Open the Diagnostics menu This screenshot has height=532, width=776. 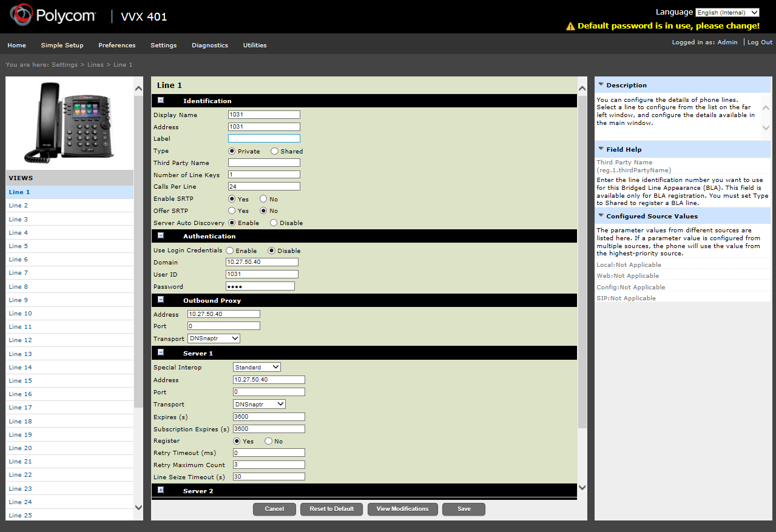(x=209, y=45)
